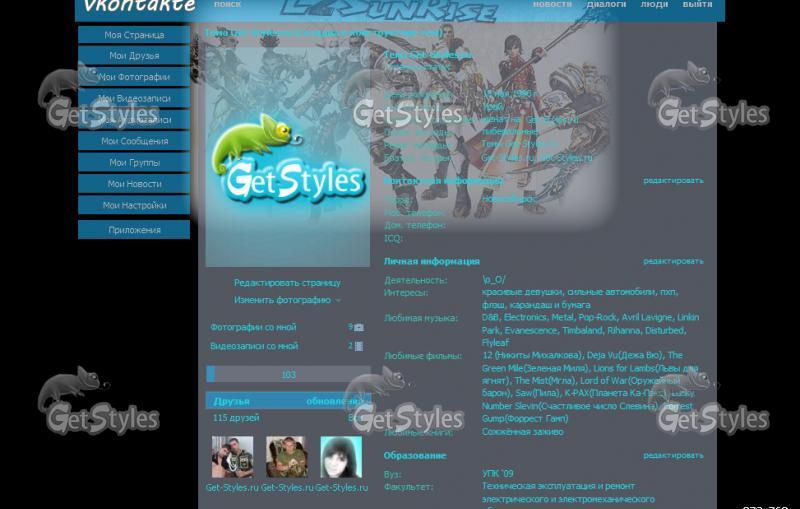Open Мои Группы in the sidebar
This screenshot has width=800, height=509.
(x=134, y=163)
